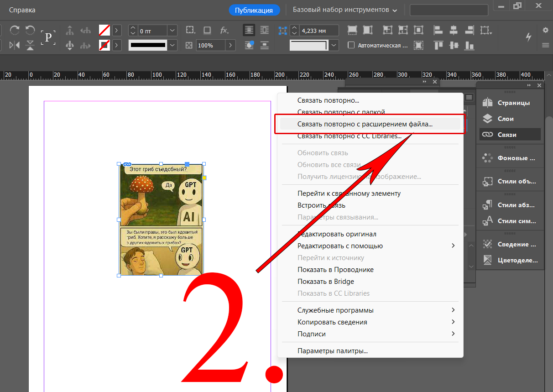Open the distribute spacing dropdown icon
This screenshot has width=553, height=392.
[486, 31]
